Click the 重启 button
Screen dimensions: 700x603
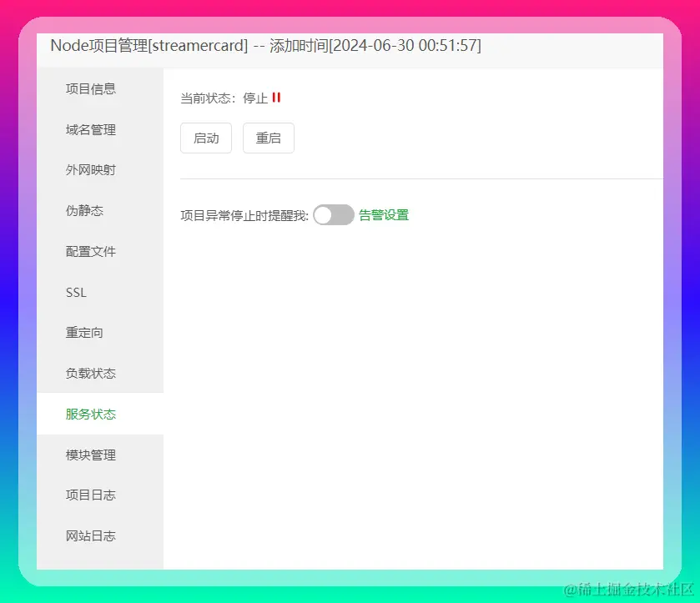269,138
